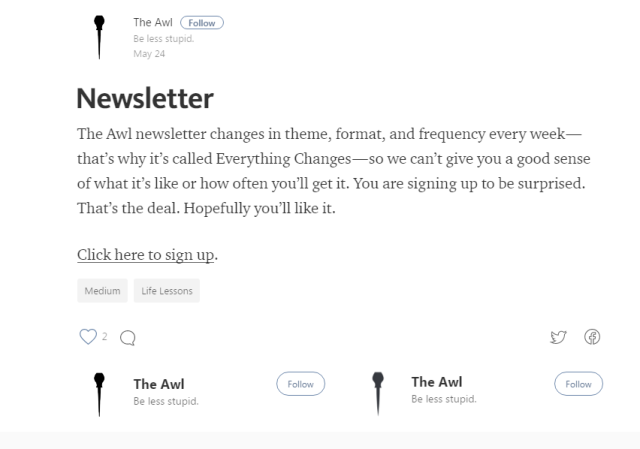Open the bottom-left The Awl avatar

coord(99,391)
